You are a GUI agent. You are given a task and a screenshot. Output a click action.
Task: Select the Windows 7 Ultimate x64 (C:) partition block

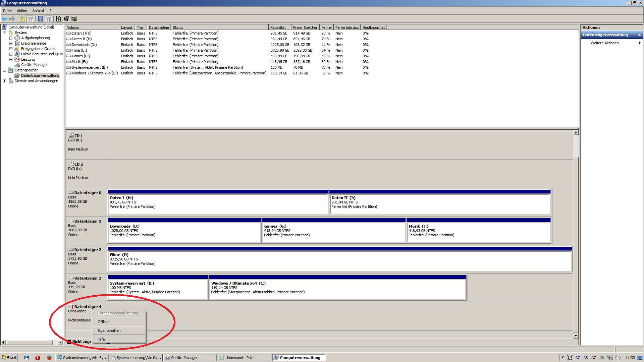(x=337, y=288)
